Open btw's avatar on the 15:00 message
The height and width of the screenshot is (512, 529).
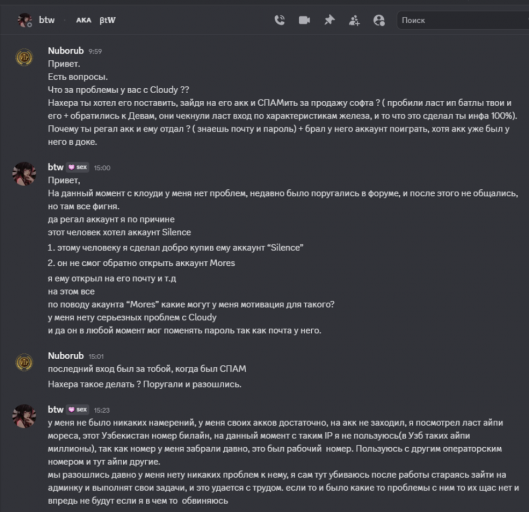pyautogui.click(x=24, y=174)
